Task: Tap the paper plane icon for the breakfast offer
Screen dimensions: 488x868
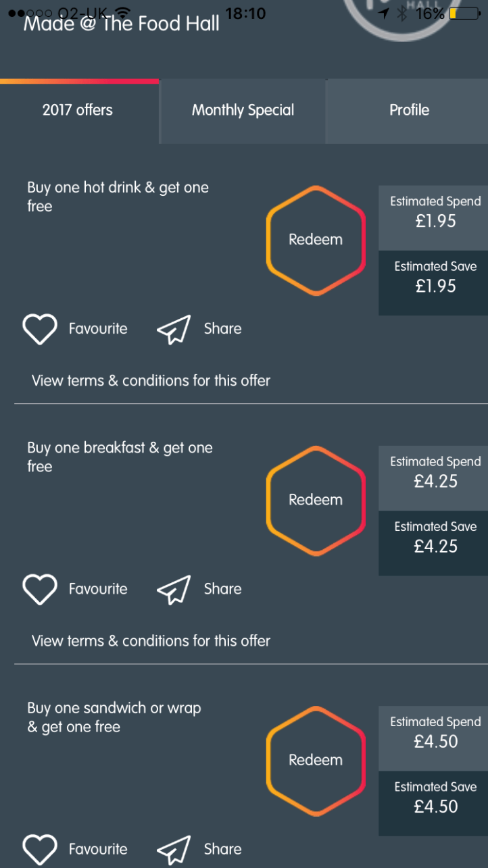Action: 174,590
